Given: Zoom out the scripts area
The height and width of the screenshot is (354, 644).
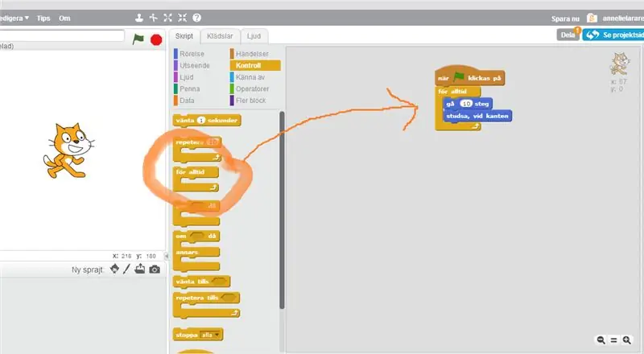Looking at the screenshot, I should coord(601,340).
